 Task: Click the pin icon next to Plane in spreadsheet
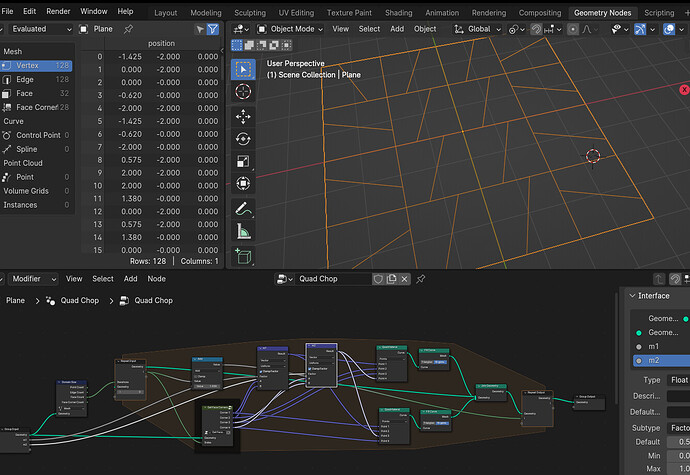[128, 29]
